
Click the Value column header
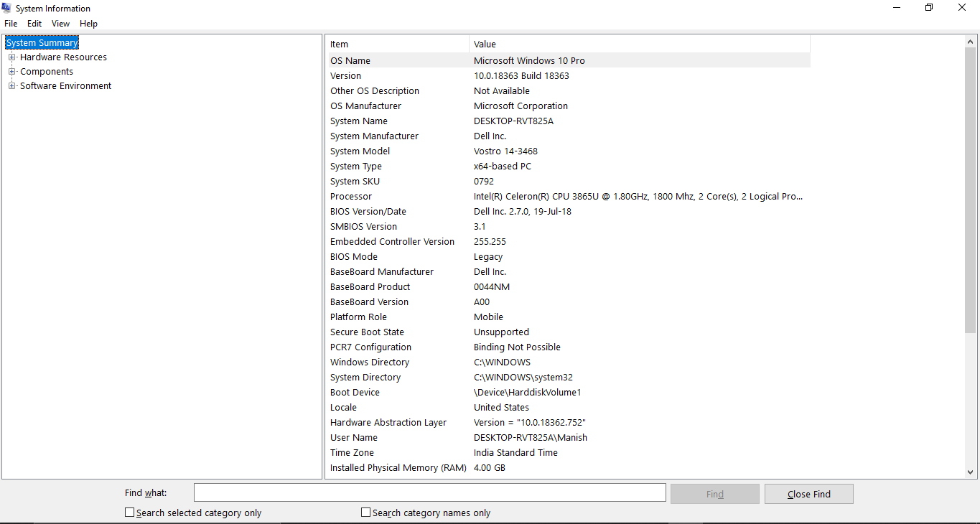click(640, 45)
